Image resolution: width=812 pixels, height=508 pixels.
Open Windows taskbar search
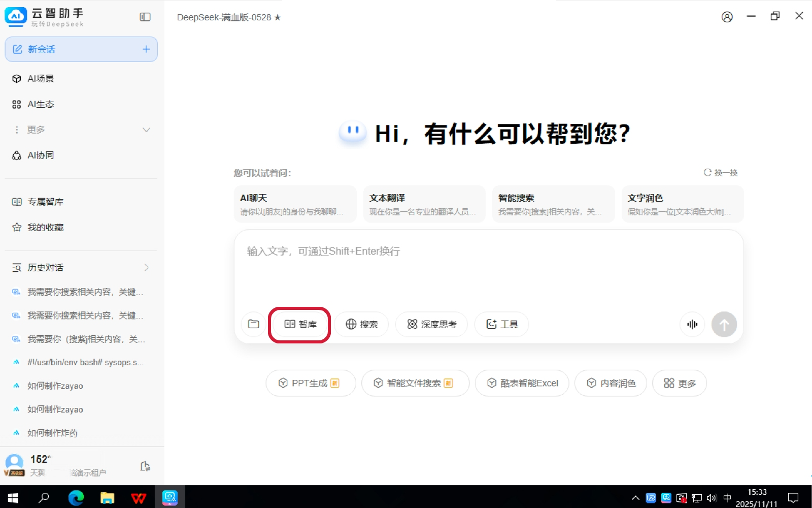coord(44,498)
